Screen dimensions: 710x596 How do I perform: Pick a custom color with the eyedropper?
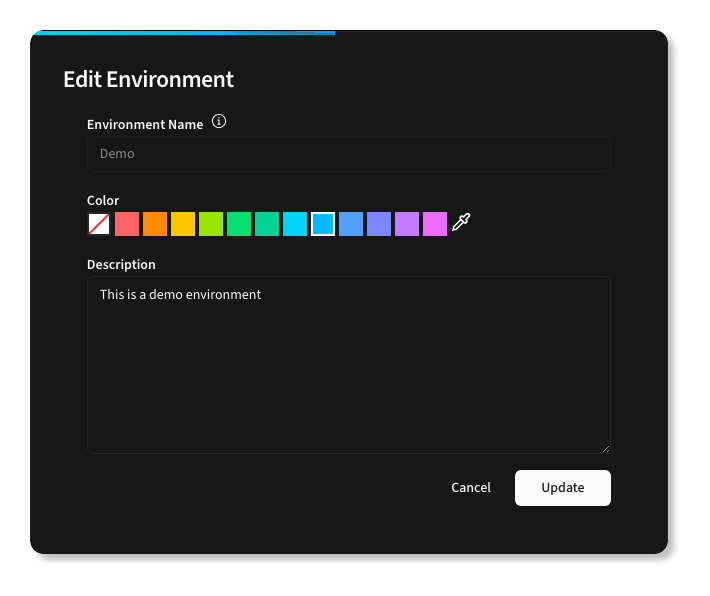[461, 223]
